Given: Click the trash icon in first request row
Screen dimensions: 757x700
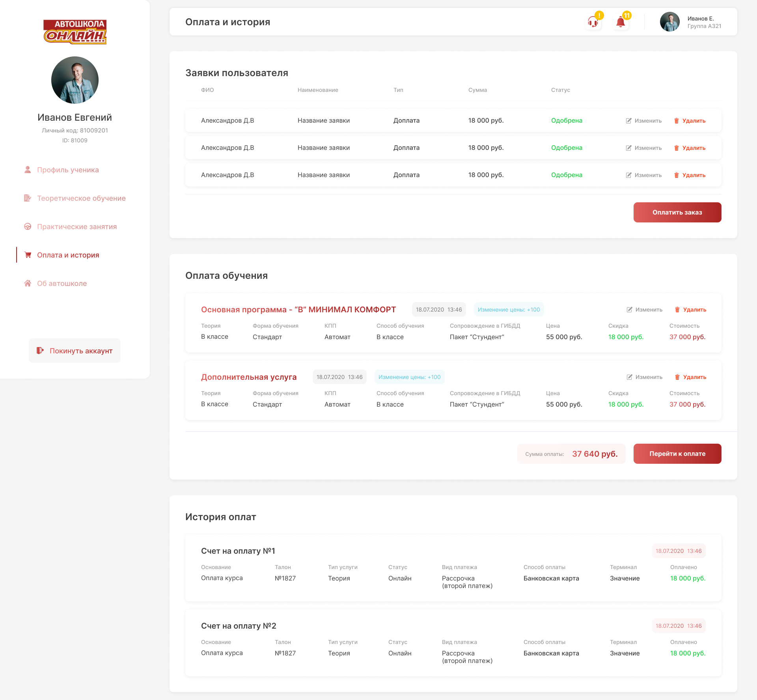Looking at the screenshot, I should pos(677,121).
